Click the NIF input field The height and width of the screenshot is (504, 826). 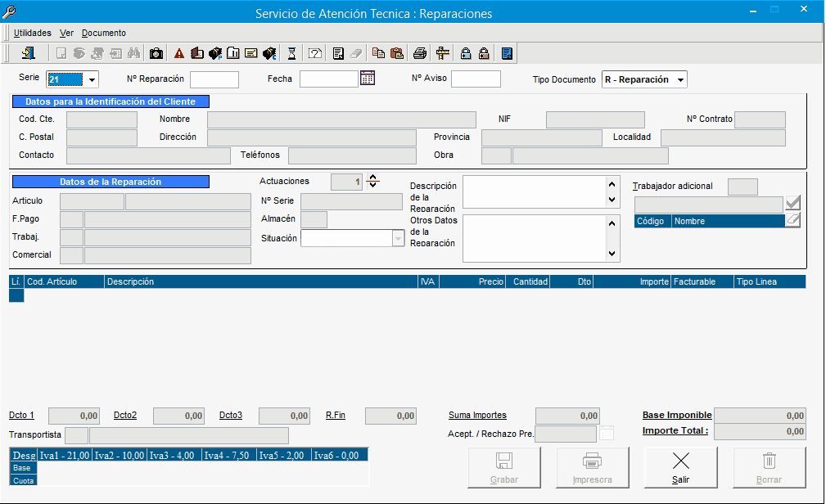pyautogui.click(x=595, y=119)
